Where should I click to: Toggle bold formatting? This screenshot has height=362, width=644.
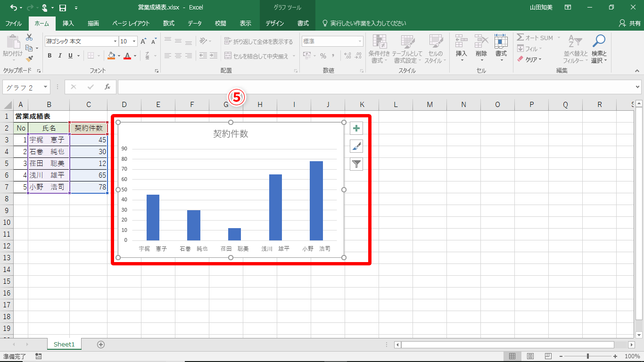pyautogui.click(x=50, y=56)
